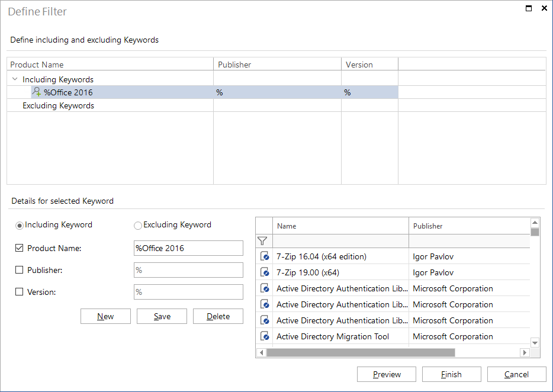Sort software list by Publisher column header
553x392 pixels.
470,226
